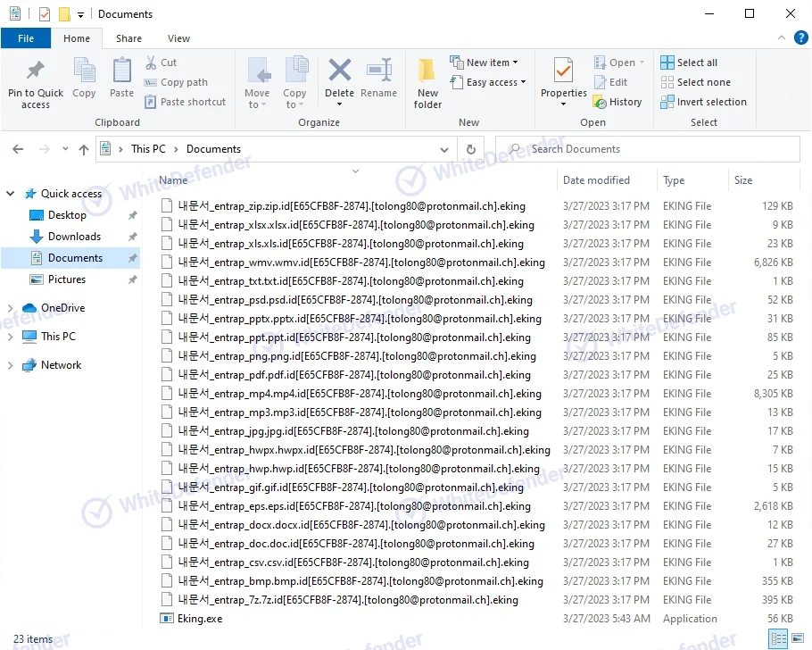Open the File menu tab

[x=26, y=38]
